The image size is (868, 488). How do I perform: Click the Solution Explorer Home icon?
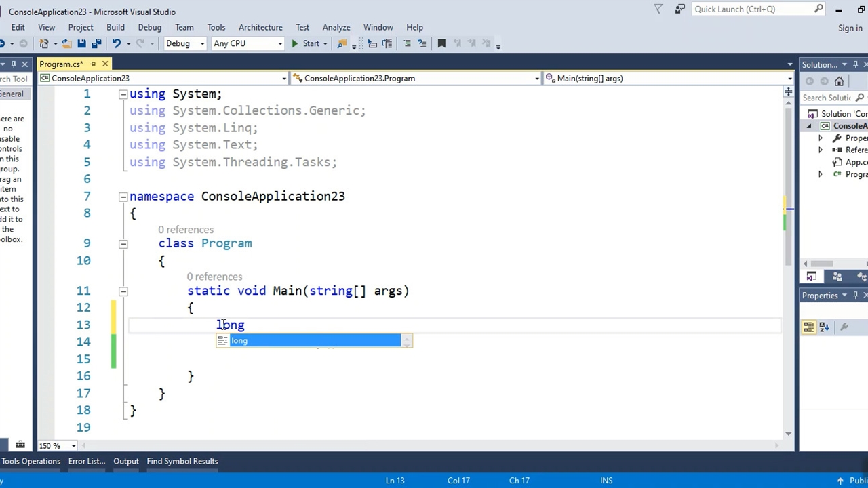[x=839, y=81]
